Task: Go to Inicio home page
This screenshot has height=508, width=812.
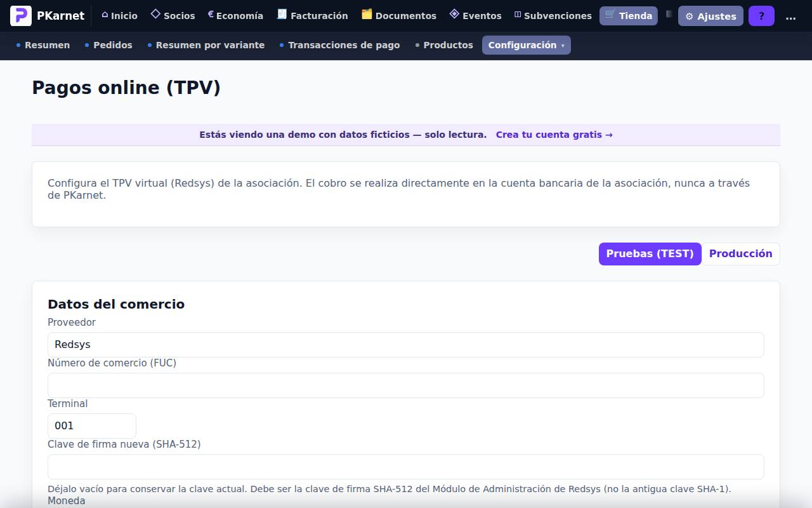Action: click(x=119, y=16)
